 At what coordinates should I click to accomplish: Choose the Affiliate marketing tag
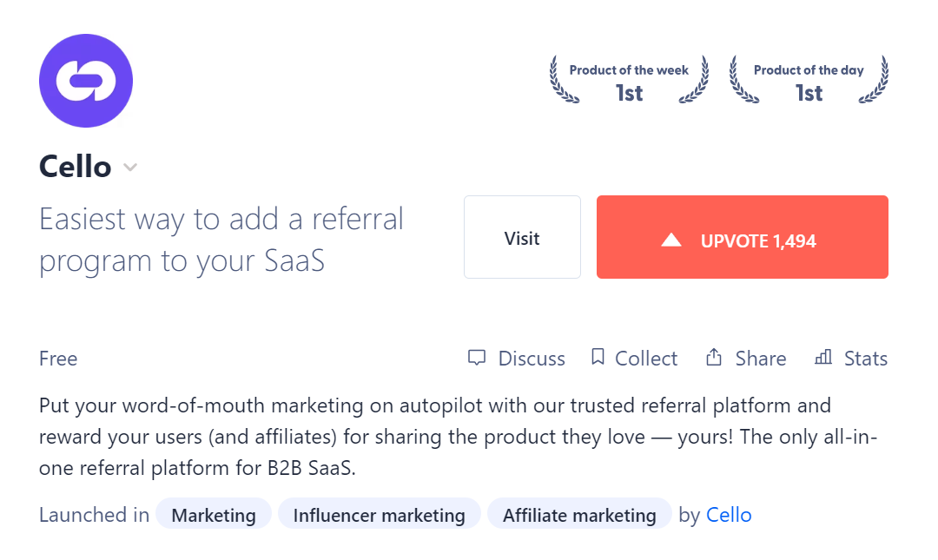pos(579,515)
